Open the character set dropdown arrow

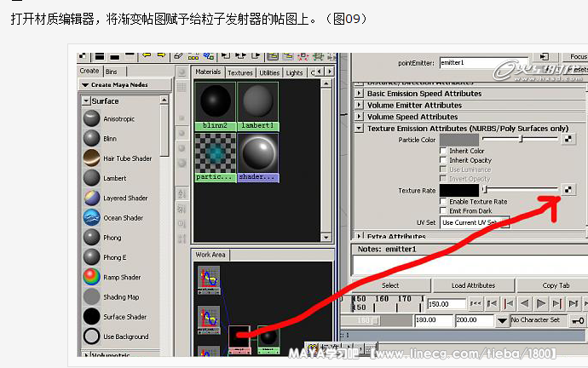(x=502, y=321)
